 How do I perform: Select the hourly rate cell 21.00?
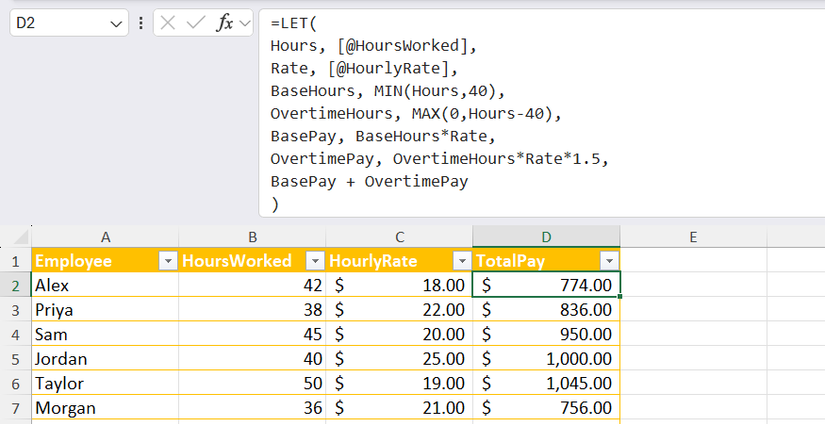point(399,408)
